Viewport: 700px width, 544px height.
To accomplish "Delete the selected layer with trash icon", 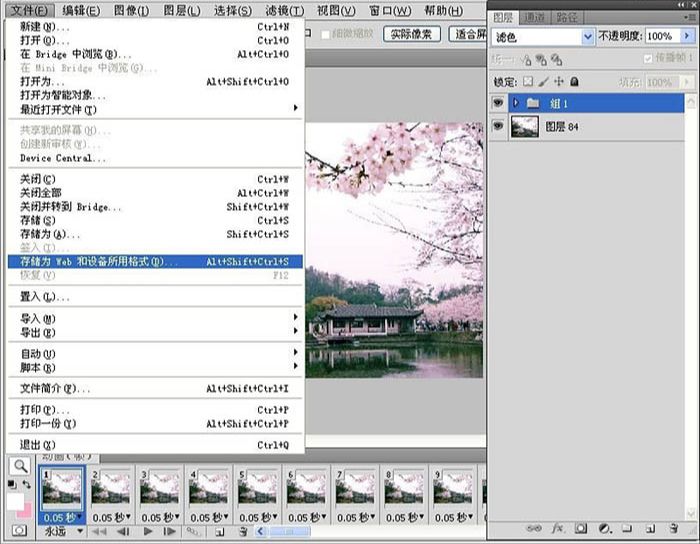I will (x=674, y=528).
